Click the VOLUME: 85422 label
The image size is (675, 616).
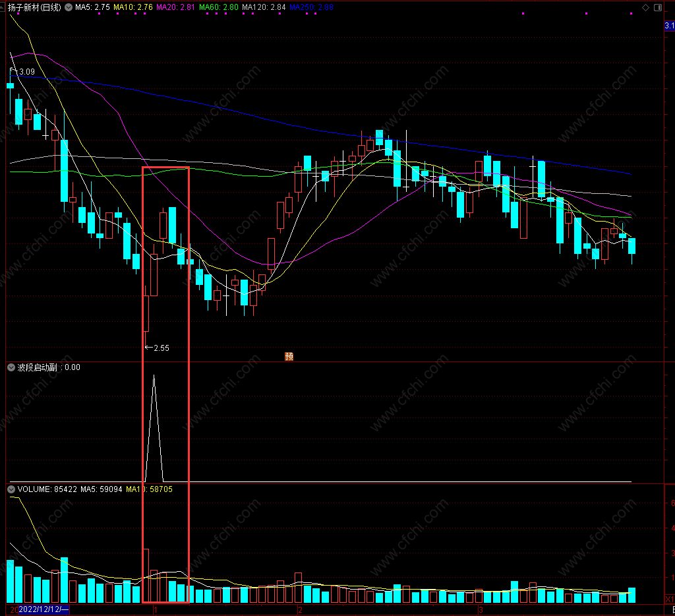[x=47, y=489]
